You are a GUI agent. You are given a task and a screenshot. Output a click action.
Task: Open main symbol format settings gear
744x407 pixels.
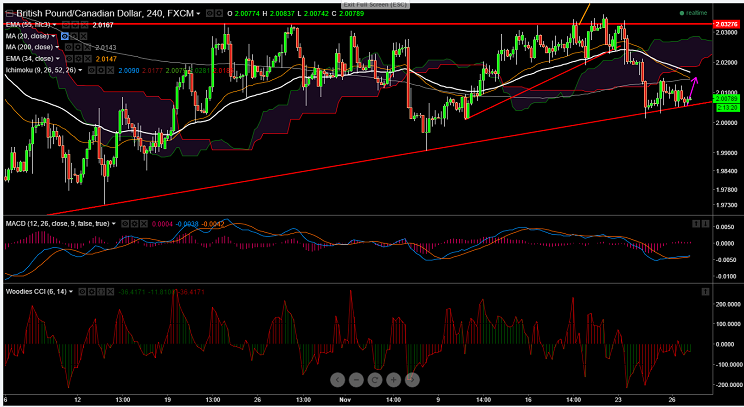[219, 13]
